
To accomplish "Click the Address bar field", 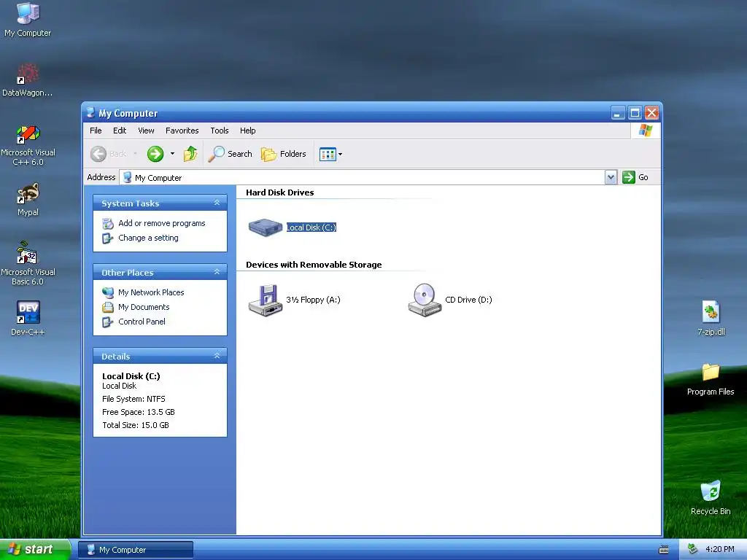I will coord(362,178).
